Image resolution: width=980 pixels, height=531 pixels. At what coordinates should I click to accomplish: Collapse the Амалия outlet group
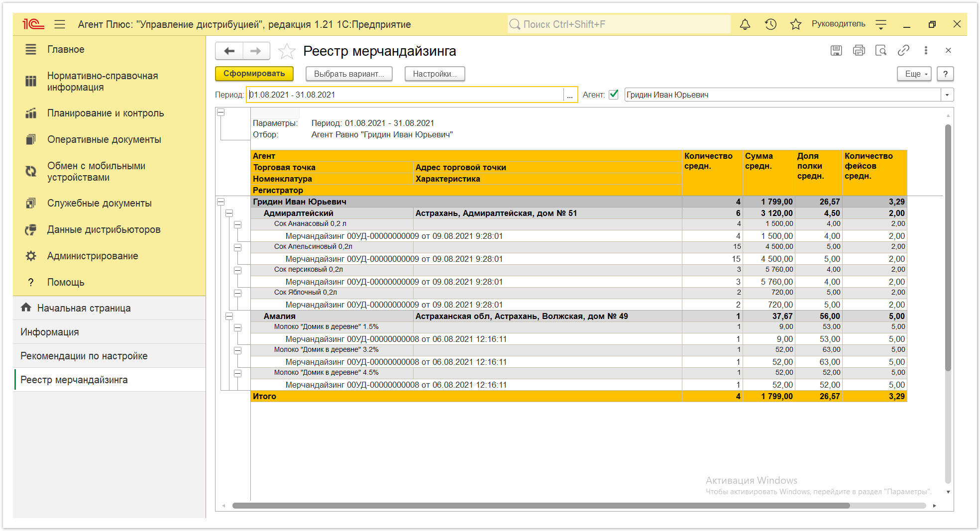(x=229, y=316)
